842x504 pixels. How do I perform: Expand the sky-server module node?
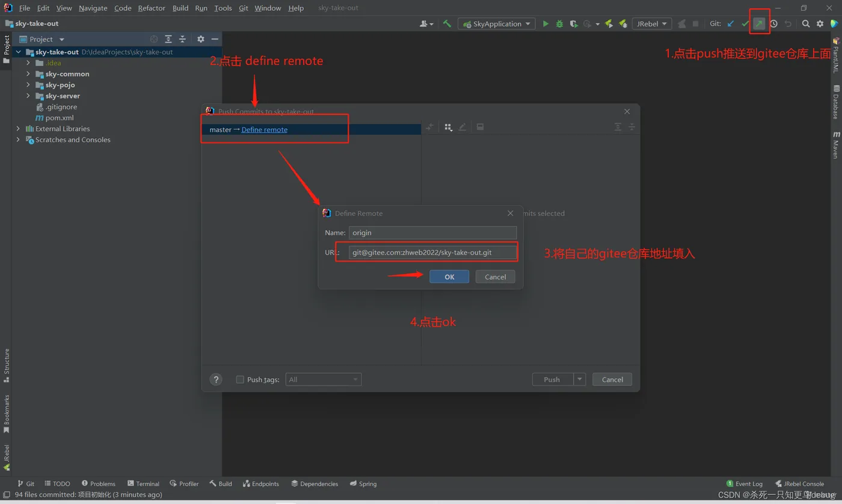tap(28, 96)
